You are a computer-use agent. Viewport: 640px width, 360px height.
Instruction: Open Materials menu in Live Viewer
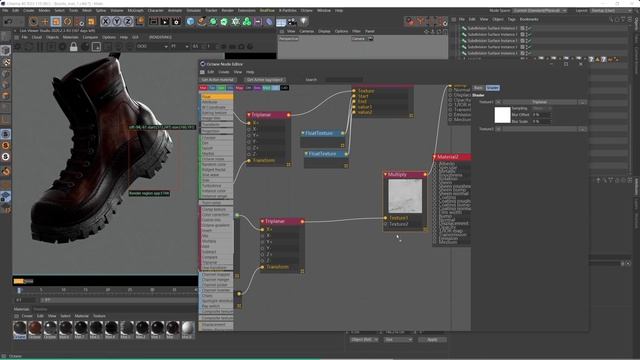click(70, 37)
